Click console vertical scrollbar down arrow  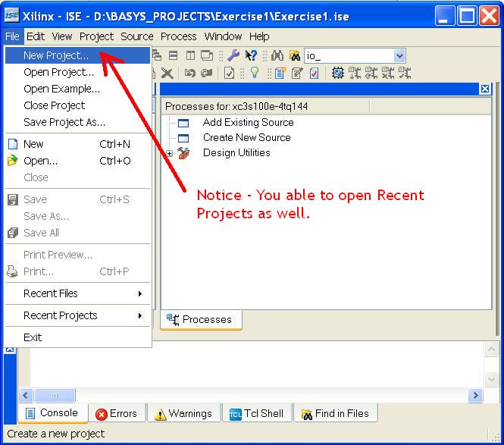(x=491, y=379)
